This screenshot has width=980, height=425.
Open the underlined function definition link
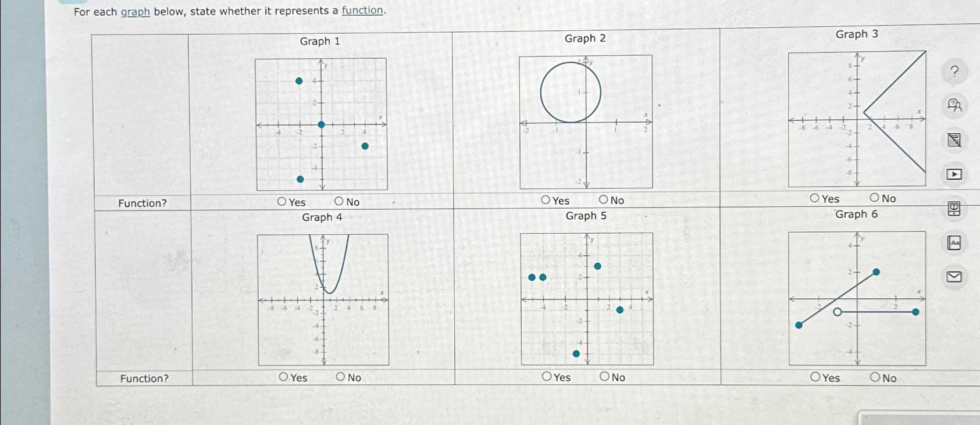point(362,11)
